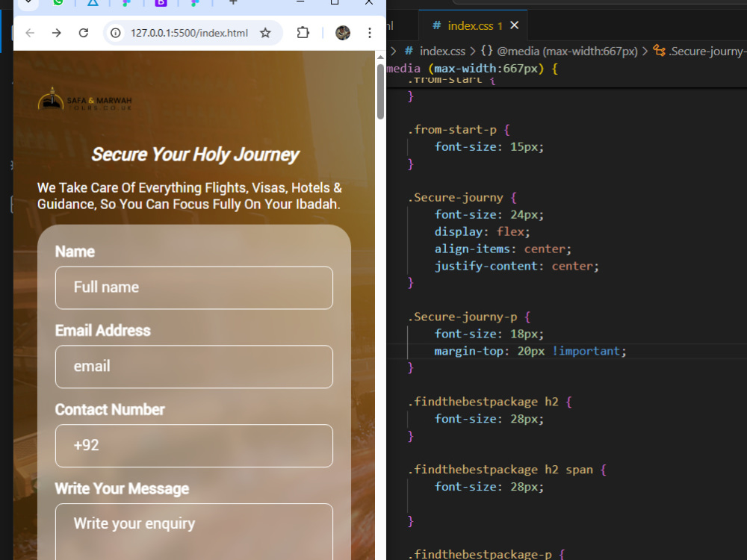Go back in the browser
This screenshot has height=560, width=747.
30,33
